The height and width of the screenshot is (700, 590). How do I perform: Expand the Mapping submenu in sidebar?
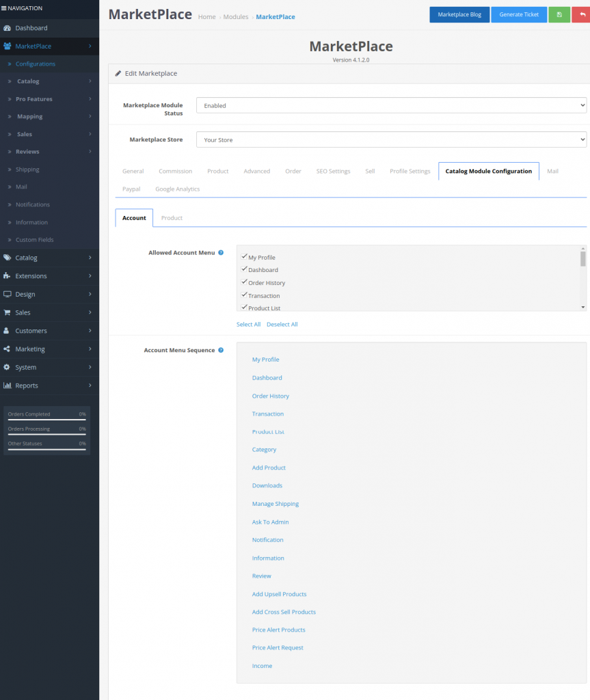coord(90,116)
